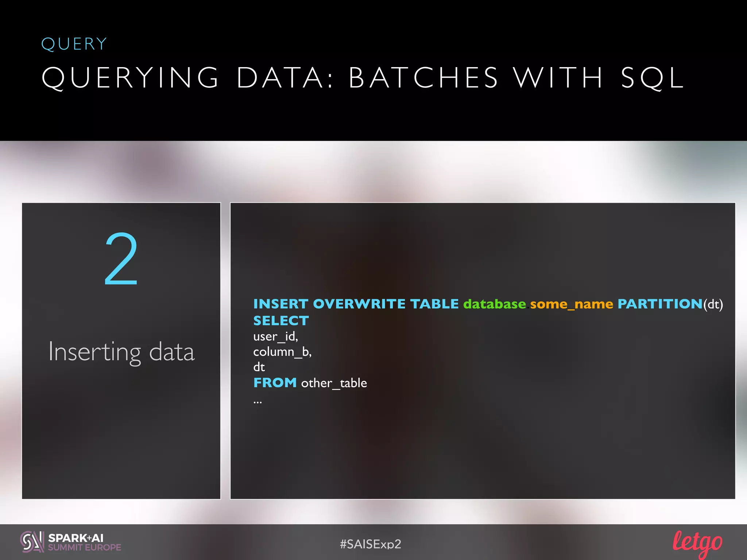Screen dimensions: 747x560
Task: Click the '(dt)' partition argument
Action: pyautogui.click(x=713, y=304)
